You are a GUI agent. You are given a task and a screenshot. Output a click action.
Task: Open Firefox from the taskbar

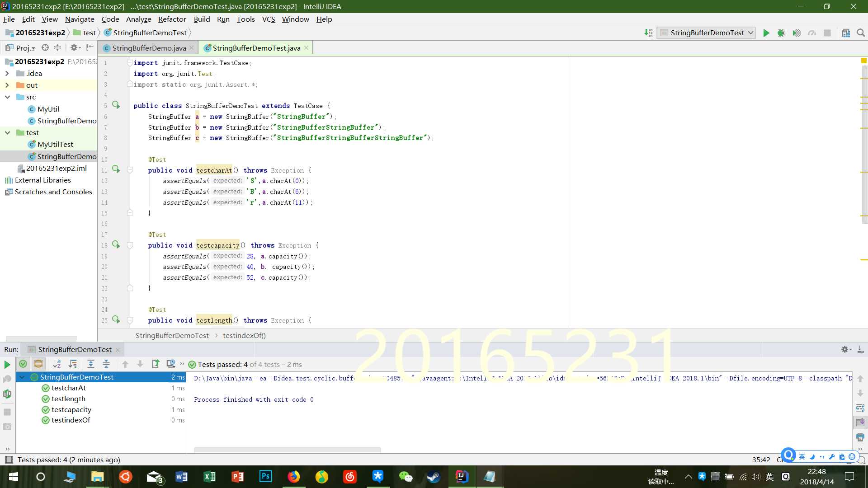(294, 477)
